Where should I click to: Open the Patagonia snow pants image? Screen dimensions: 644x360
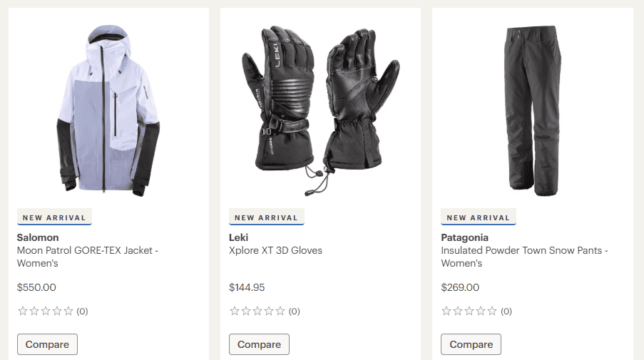[532, 110]
